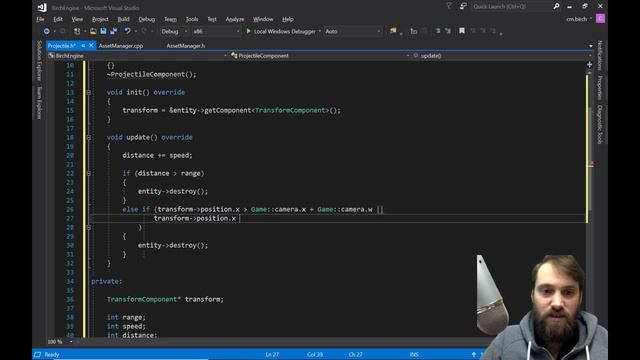Open the Window menu
The image size is (640, 360).
(x=263, y=19)
